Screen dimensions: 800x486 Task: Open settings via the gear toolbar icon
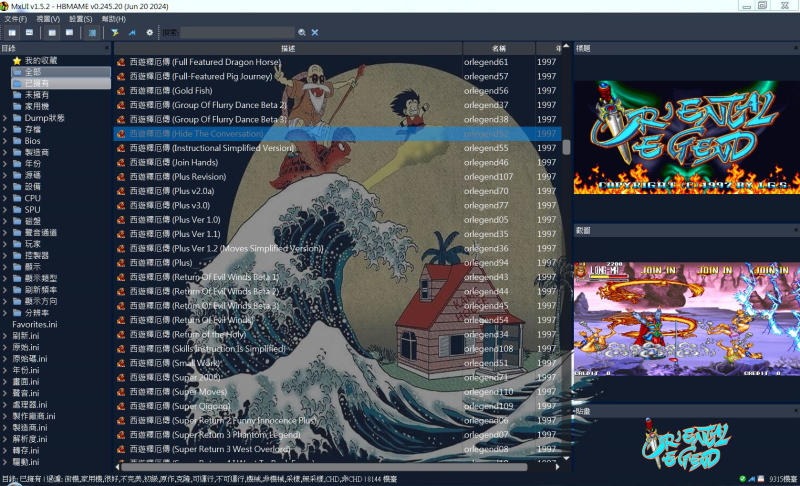pos(149,33)
